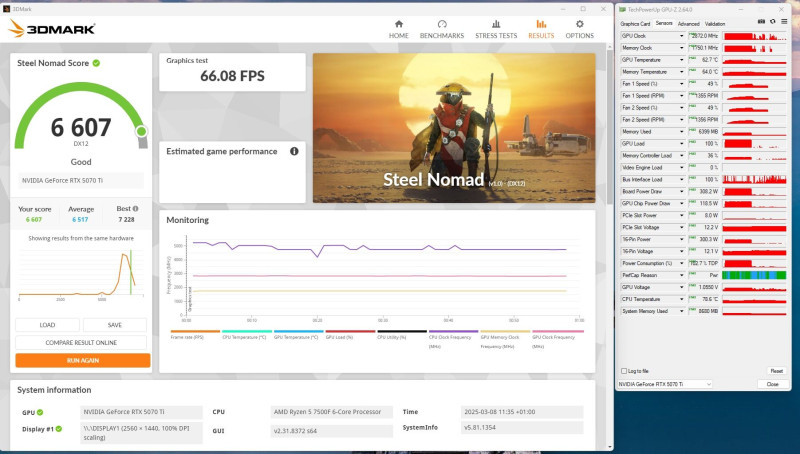
Task: Open the GPU-Z hamburger menu
Action: 784,21
